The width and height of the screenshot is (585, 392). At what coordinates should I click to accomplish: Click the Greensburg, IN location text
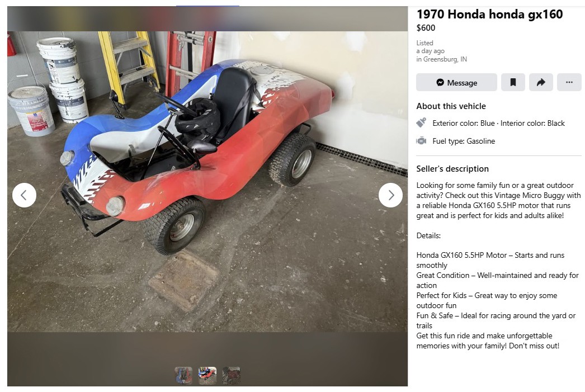445,59
